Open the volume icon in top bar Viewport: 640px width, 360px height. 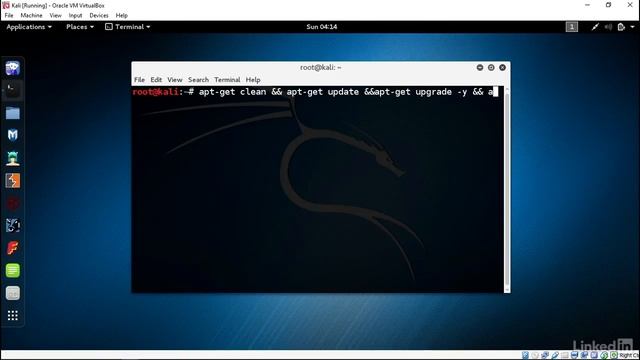click(x=608, y=27)
